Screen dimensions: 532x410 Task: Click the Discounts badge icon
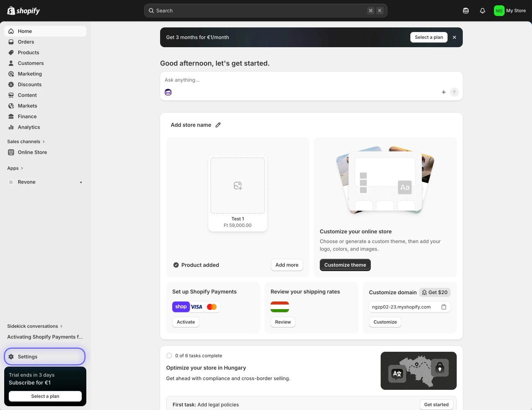(x=11, y=85)
